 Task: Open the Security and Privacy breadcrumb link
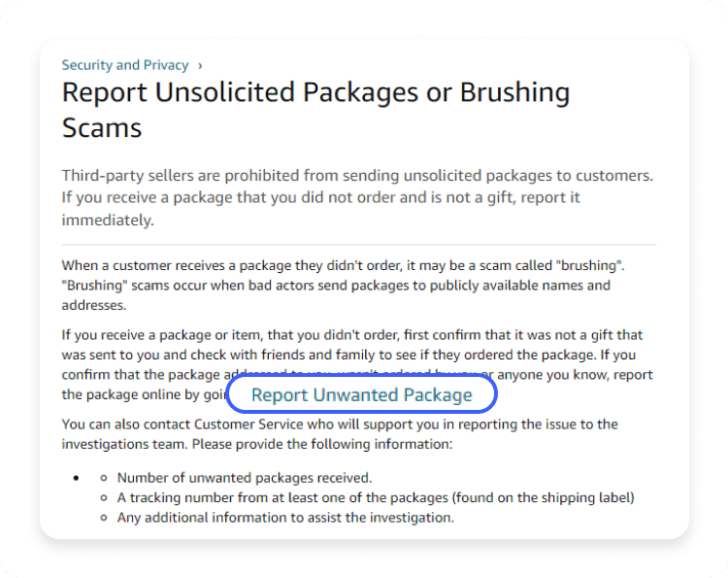(124, 65)
